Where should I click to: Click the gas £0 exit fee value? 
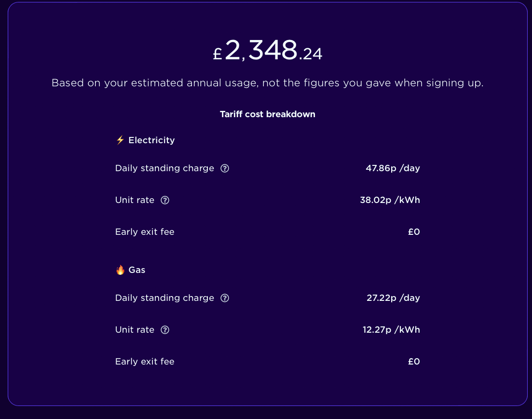coord(414,362)
